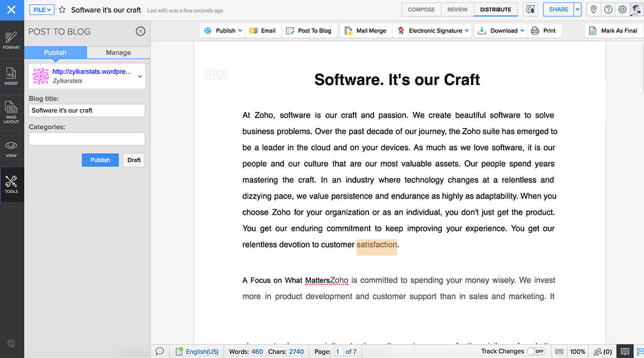Expand the FILE menu dropdown
This screenshot has height=358, width=644.
(41, 10)
